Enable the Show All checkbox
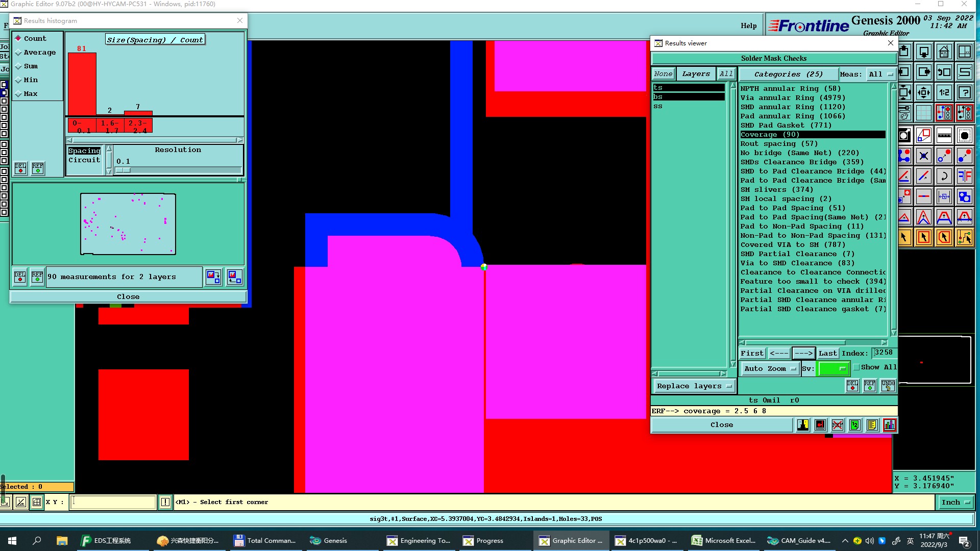The image size is (980, 551). [856, 367]
